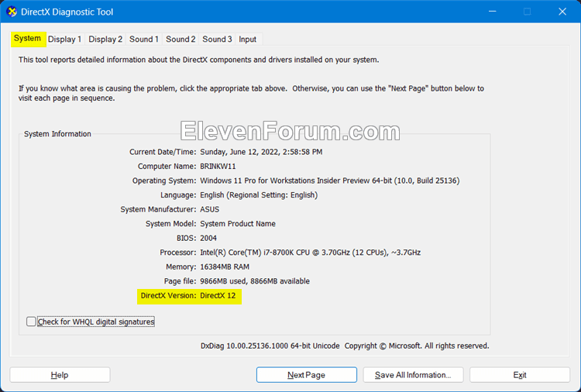
Task: Select the DirectX 12 version value
Action: tap(218, 296)
